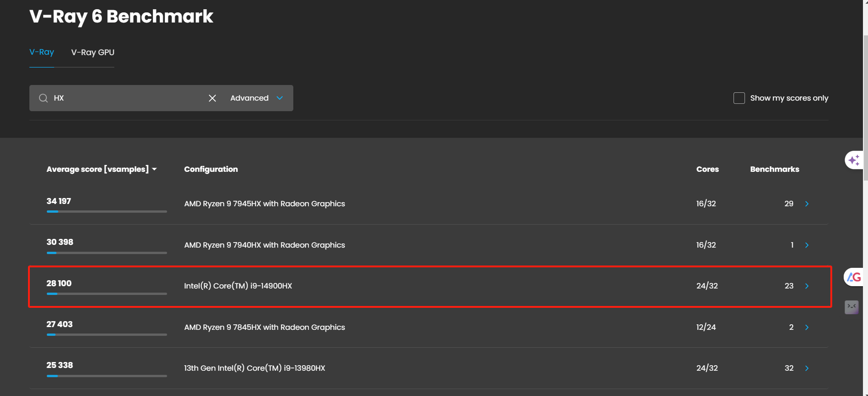This screenshot has width=868, height=396.
Task: Toggle Average score sort order arrow
Action: [x=155, y=169]
